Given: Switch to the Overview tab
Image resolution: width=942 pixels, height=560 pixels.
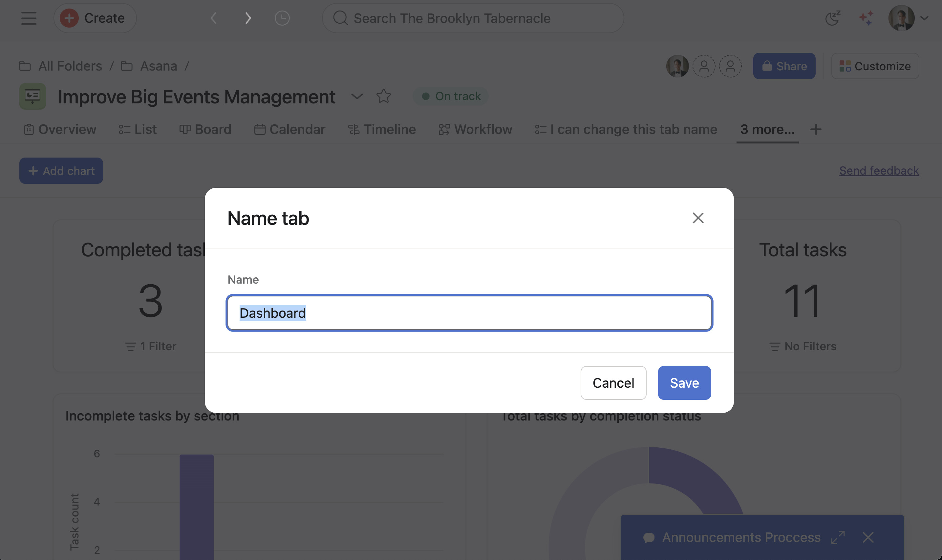Looking at the screenshot, I should coord(60,129).
